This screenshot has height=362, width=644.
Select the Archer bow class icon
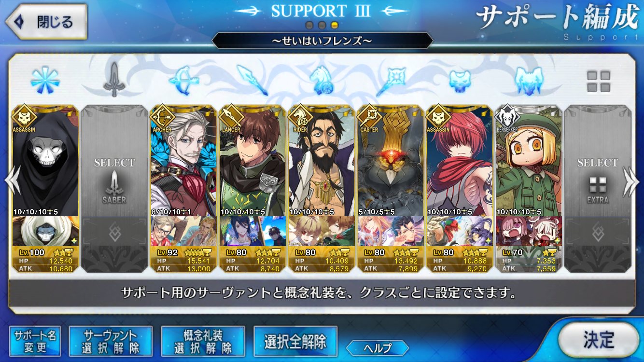tap(183, 80)
